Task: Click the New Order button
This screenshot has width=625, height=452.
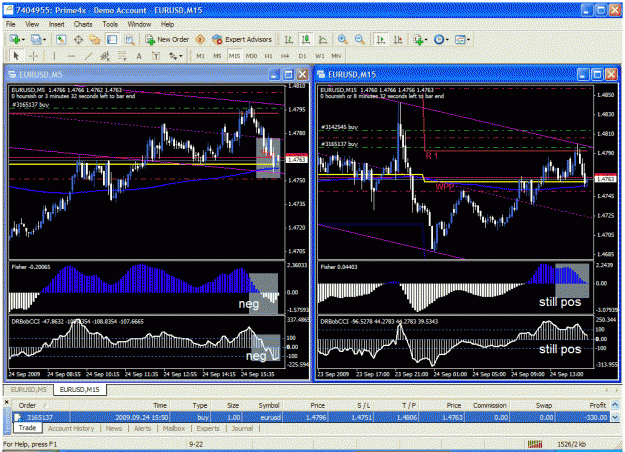Action: (x=167, y=39)
